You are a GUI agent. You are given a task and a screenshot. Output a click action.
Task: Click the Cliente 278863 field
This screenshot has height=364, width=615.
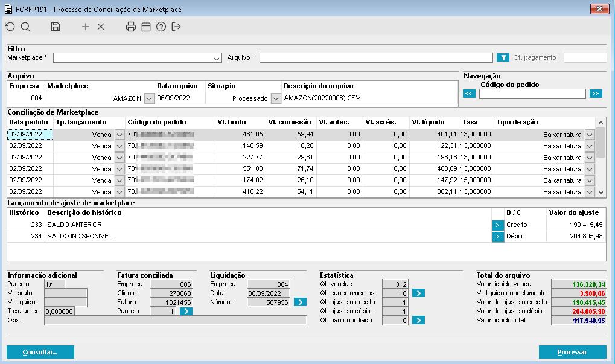click(x=171, y=293)
